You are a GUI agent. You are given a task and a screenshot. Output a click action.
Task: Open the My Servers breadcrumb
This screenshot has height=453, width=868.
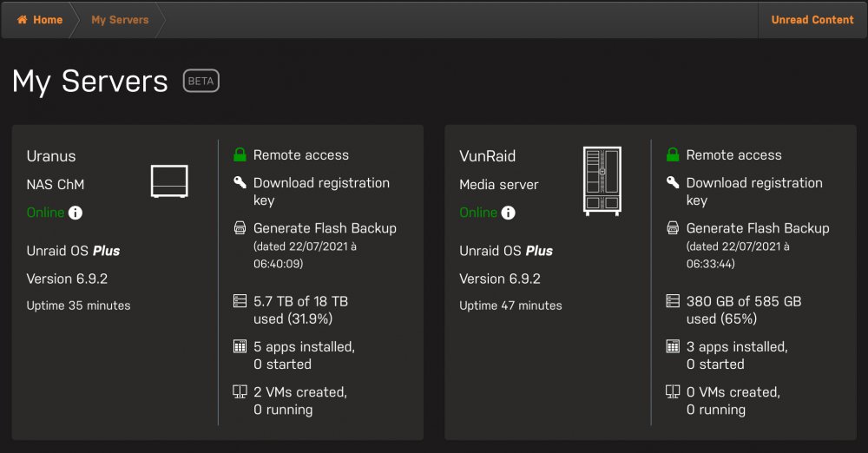click(x=120, y=20)
